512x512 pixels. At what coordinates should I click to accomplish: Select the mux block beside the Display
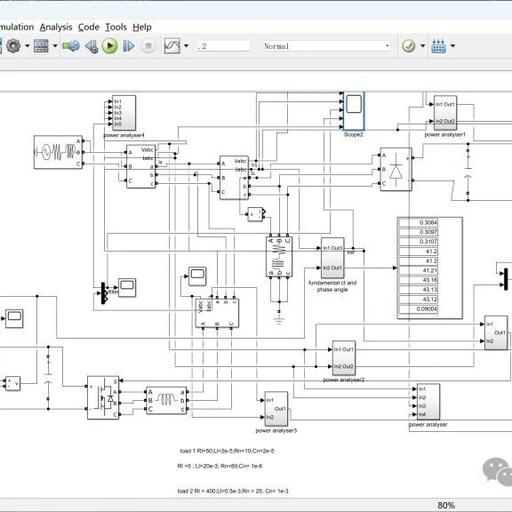click(506, 279)
